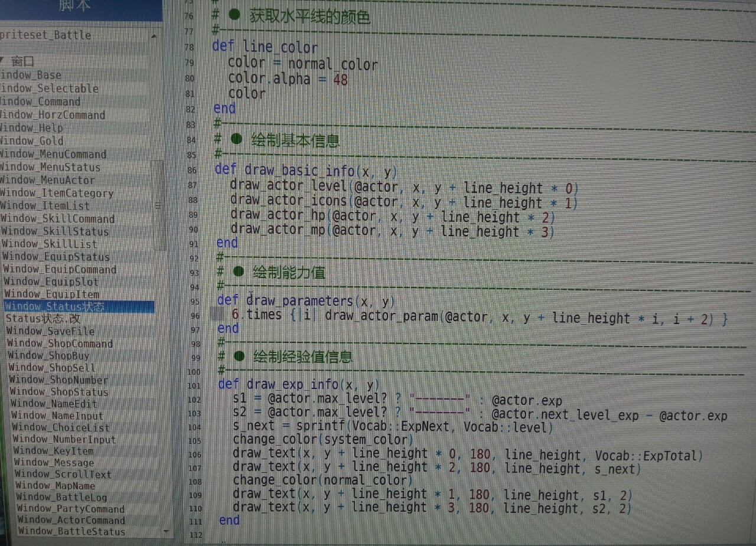Open Window_ShopCommand script
Screen dimensions: 756x546
[60, 344]
